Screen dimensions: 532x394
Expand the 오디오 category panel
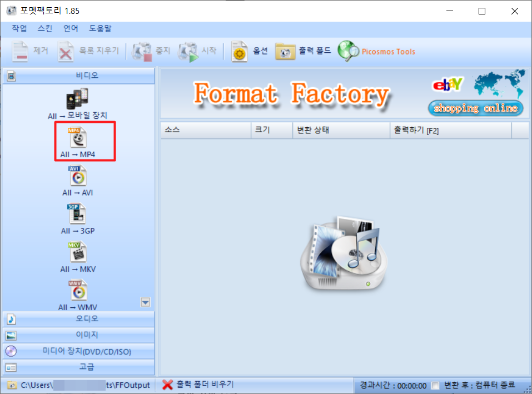pyautogui.click(x=79, y=319)
